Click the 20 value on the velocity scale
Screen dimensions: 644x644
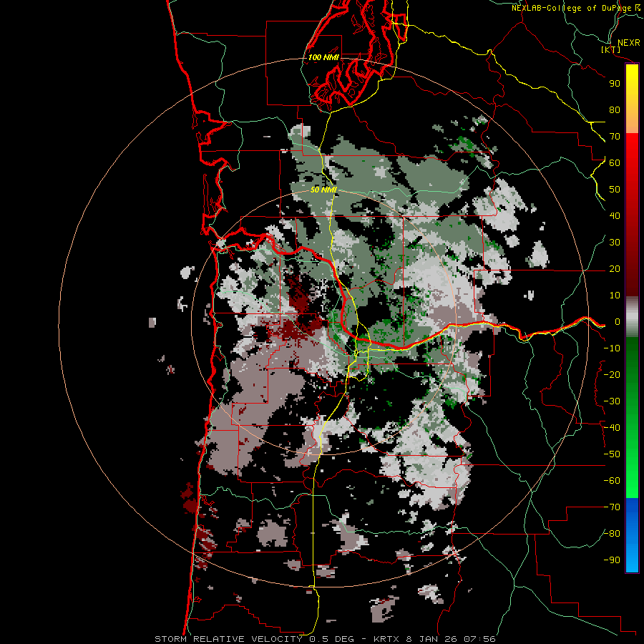(x=615, y=268)
